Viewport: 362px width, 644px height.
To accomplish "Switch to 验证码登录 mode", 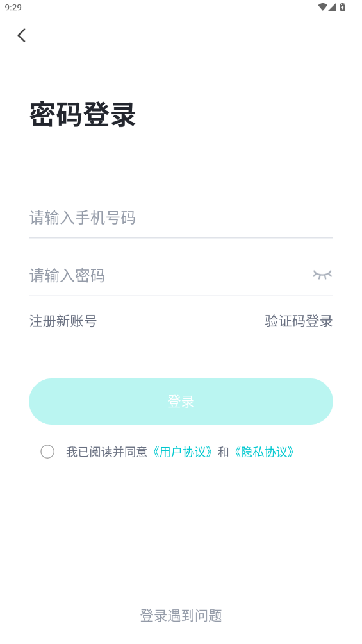I will click(299, 321).
